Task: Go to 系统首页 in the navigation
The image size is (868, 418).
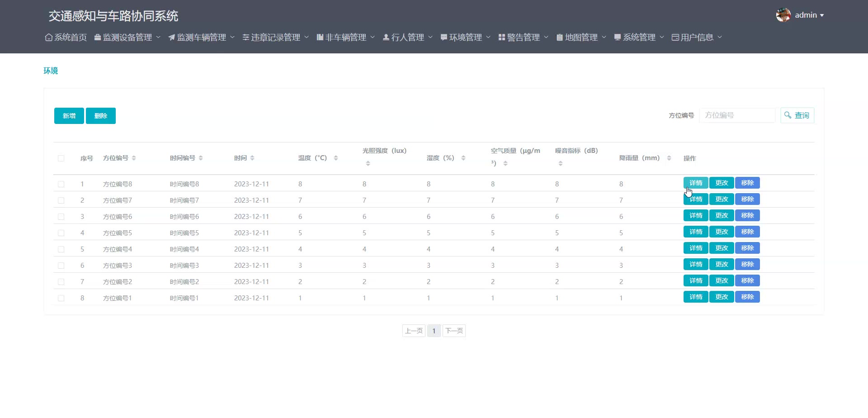Action: (x=71, y=38)
